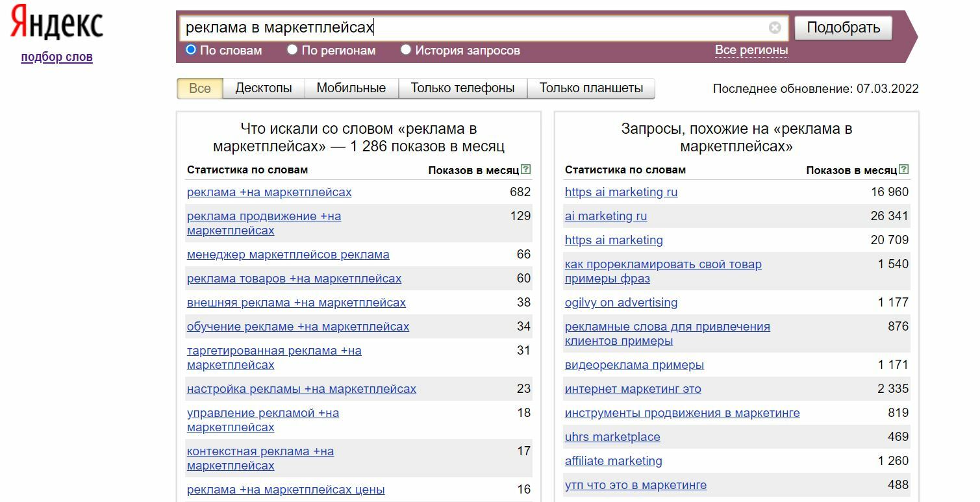Click the 'Запросы, похожие на' heading
The height and width of the screenshot is (502, 980).
tap(736, 138)
